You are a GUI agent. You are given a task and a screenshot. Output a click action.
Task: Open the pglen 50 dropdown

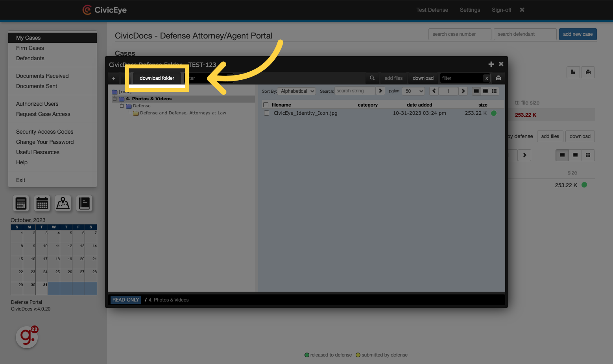414,91
